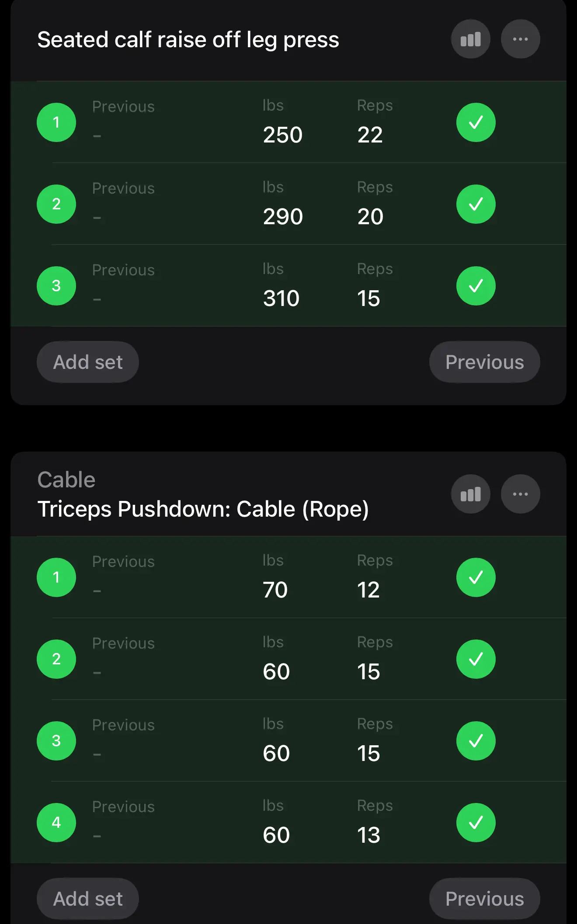Tap calf raise set 1 number badge
The width and height of the screenshot is (577, 924).
click(x=56, y=122)
